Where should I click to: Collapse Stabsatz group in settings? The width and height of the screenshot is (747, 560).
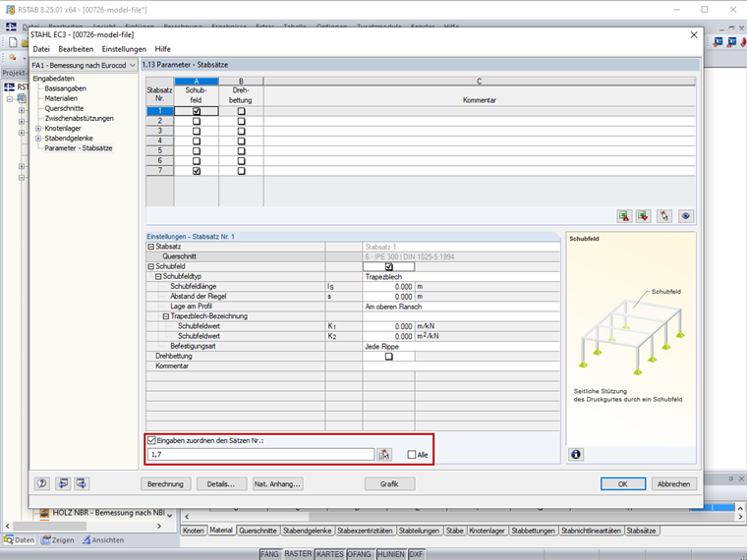click(x=151, y=247)
